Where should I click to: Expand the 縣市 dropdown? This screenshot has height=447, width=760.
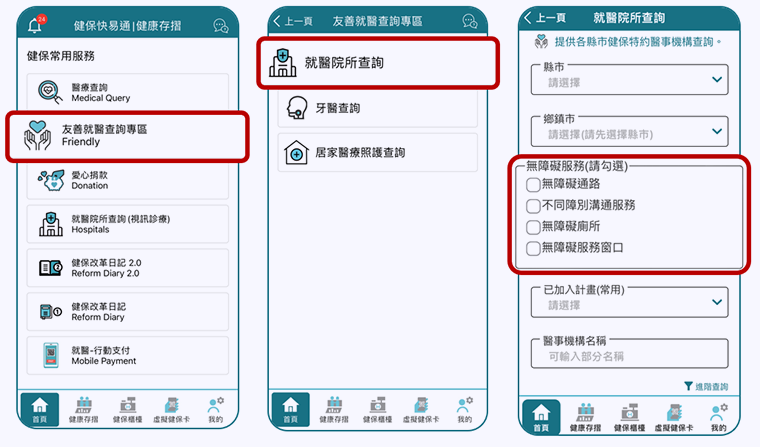click(x=630, y=80)
